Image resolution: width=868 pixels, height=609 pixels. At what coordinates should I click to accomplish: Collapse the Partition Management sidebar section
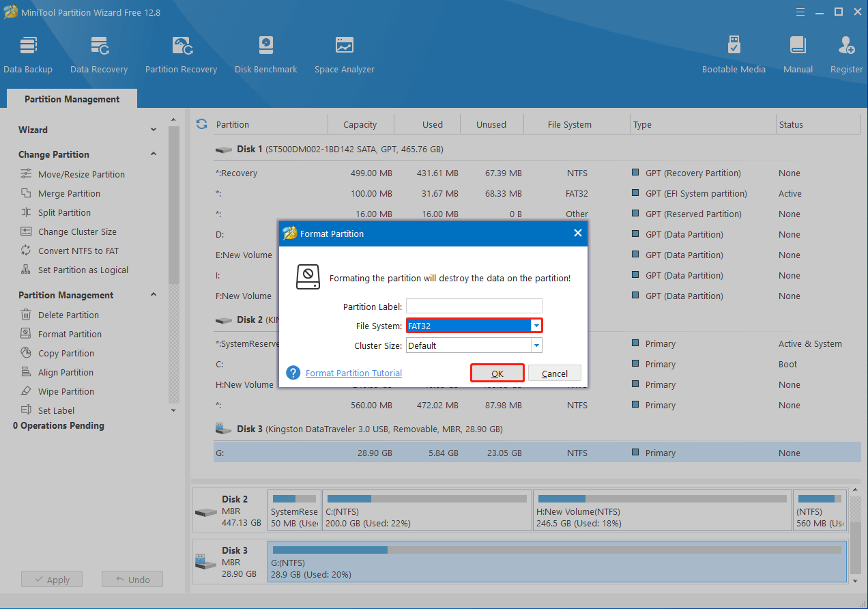154,295
